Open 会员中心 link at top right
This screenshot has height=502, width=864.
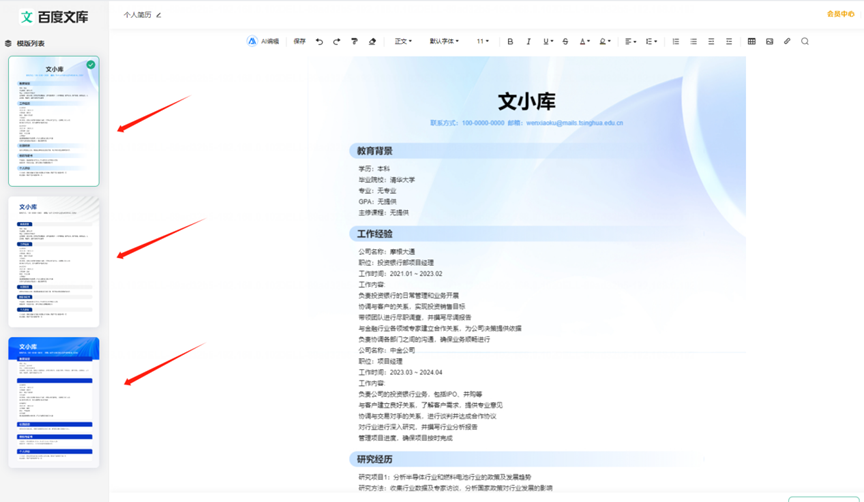pyautogui.click(x=840, y=14)
